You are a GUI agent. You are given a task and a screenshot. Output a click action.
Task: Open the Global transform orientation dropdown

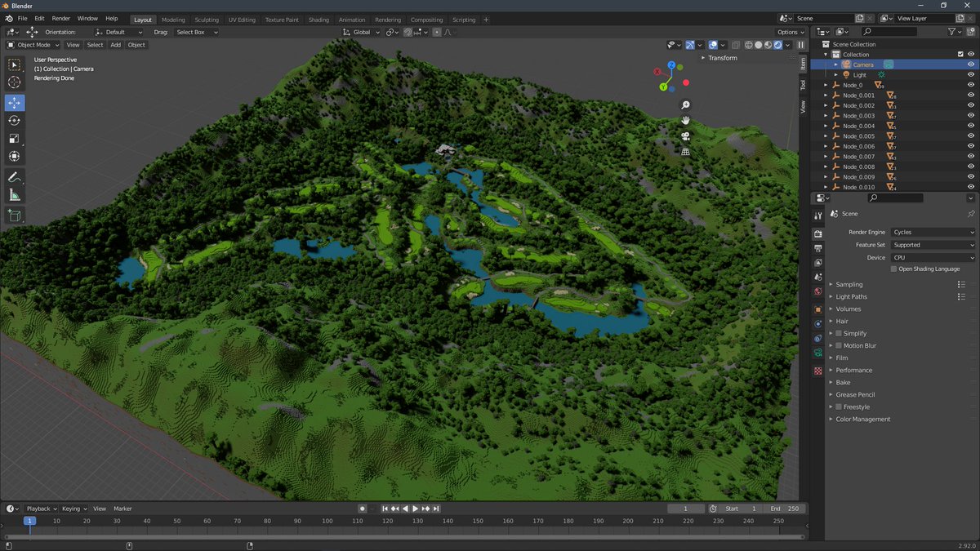[x=361, y=32]
